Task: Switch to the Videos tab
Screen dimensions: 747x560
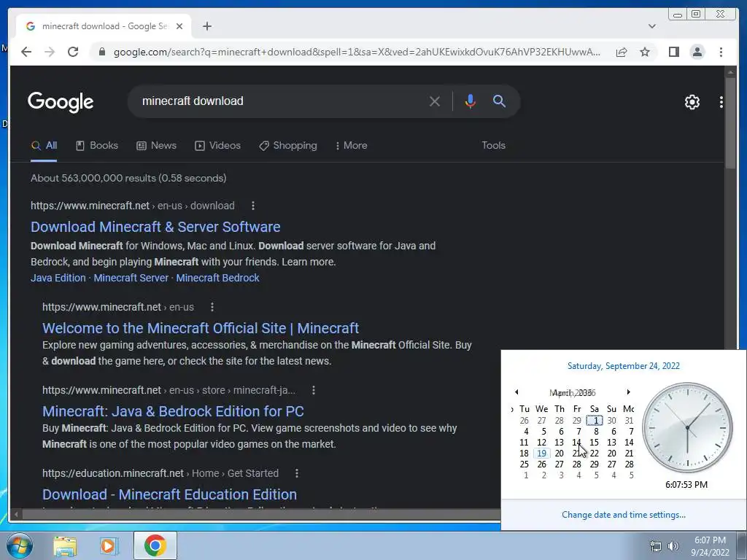Action: 217,146
